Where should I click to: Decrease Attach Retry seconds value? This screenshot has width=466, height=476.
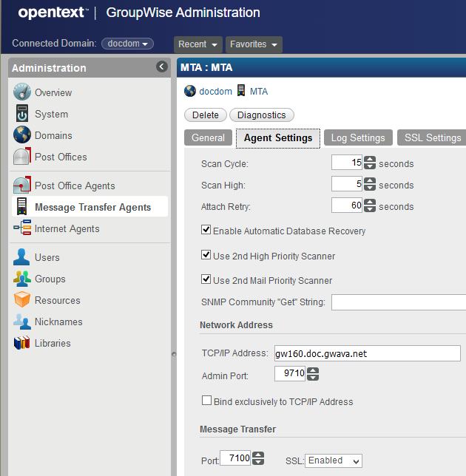pyautogui.click(x=370, y=209)
